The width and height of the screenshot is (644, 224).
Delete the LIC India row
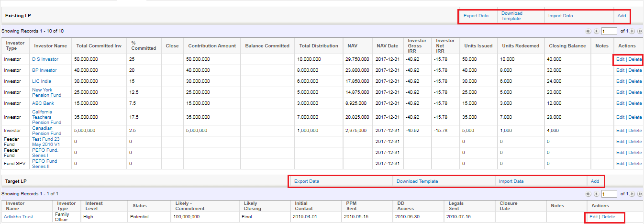pyautogui.click(x=635, y=81)
